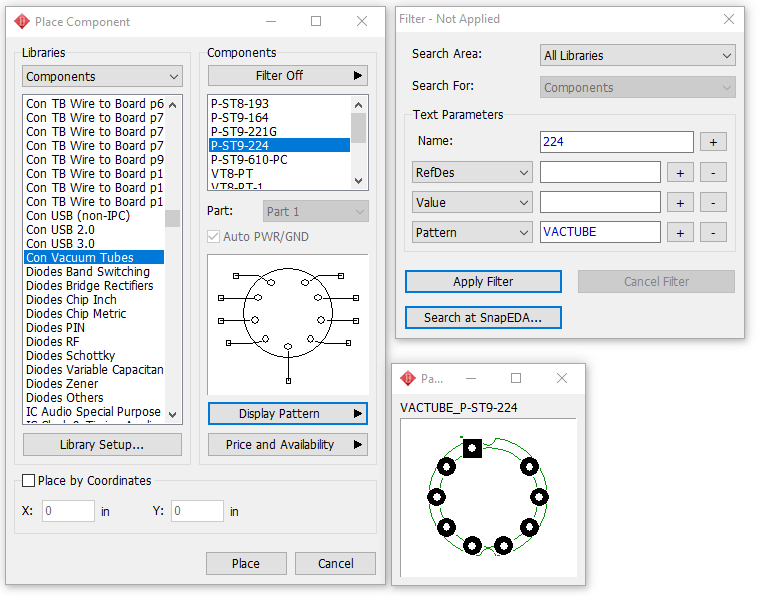
Task: Select component P-ST9-610-PC
Action: click(280, 159)
